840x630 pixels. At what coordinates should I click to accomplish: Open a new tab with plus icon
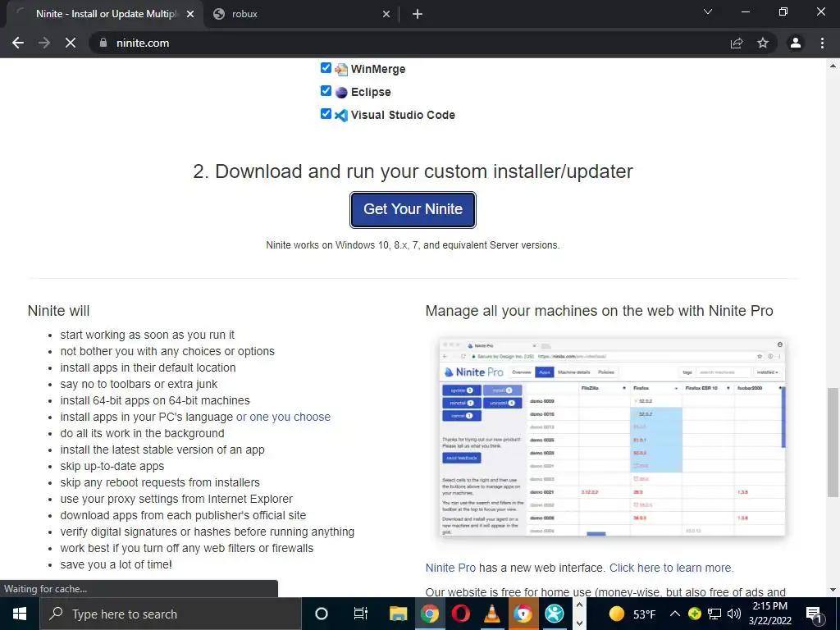[418, 15]
